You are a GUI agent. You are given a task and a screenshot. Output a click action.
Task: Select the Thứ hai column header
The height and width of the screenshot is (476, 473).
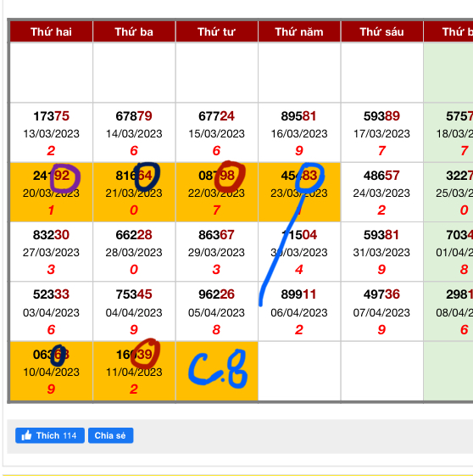[x=51, y=31]
